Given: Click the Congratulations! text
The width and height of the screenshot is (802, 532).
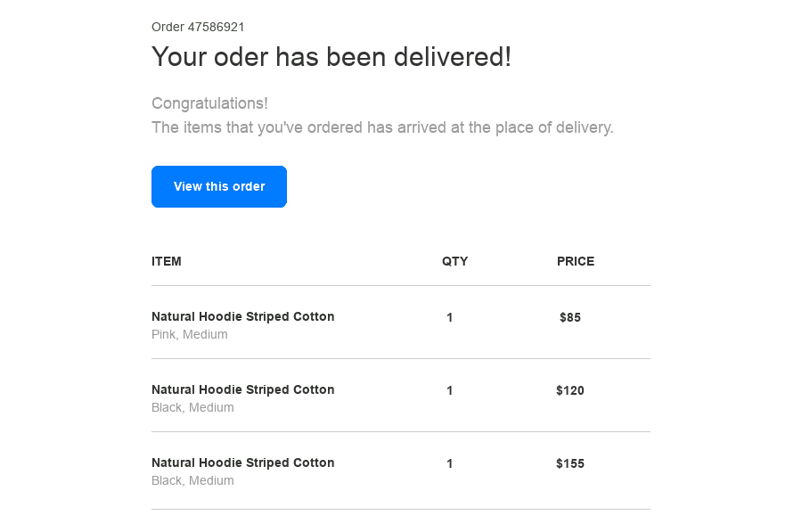Looking at the screenshot, I should click(209, 103).
